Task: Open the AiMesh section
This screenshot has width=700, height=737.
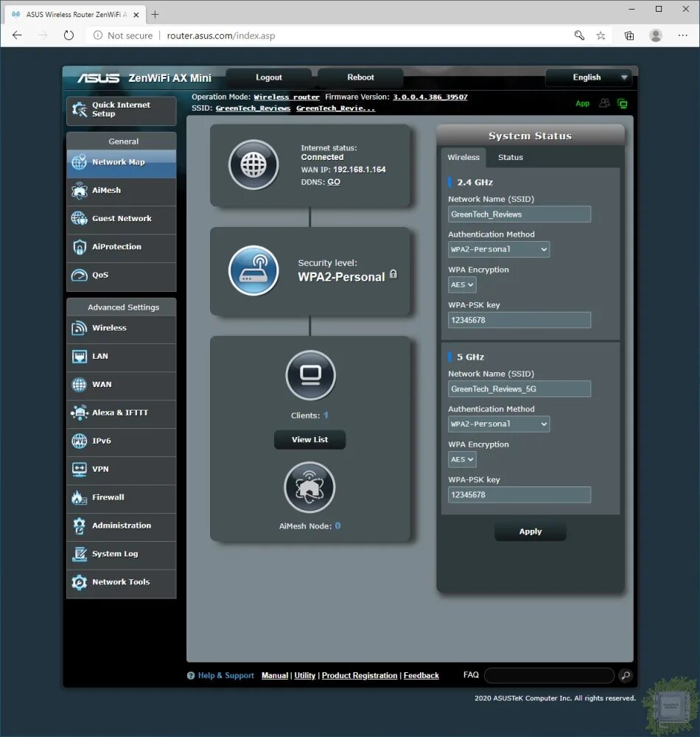Action: 121,191
